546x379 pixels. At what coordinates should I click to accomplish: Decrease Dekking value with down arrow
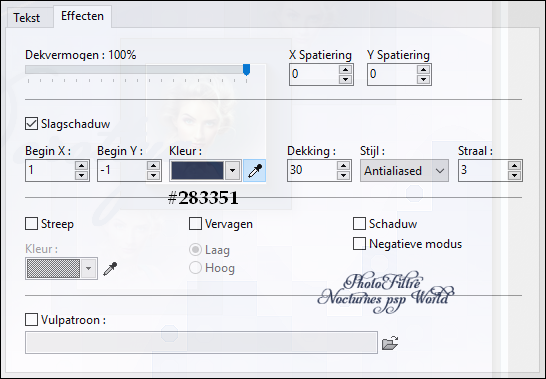tap(343, 176)
